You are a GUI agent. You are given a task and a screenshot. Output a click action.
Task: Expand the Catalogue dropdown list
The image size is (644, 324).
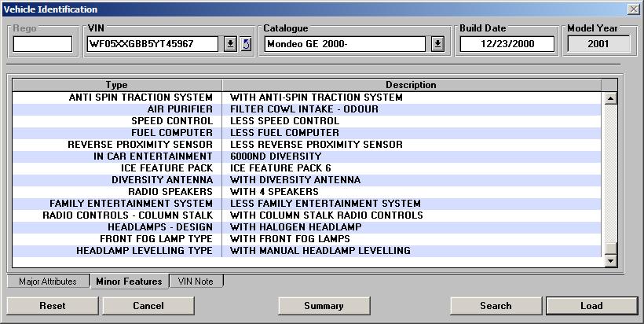[438, 44]
